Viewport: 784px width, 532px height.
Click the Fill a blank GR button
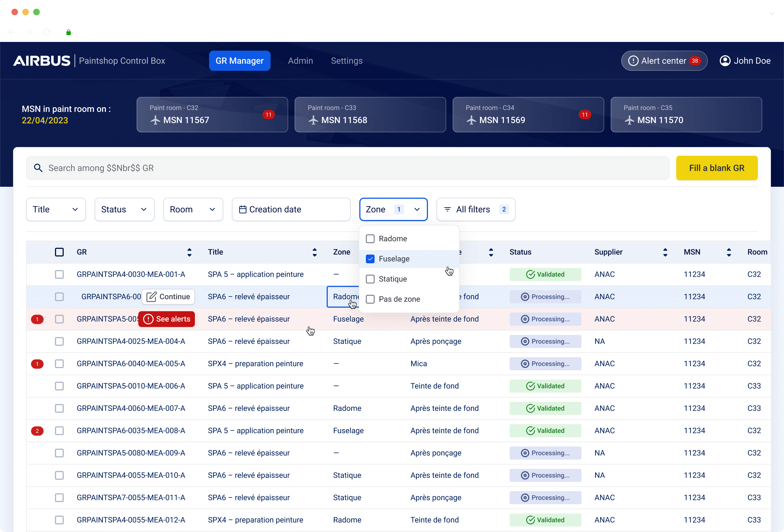(x=717, y=168)
